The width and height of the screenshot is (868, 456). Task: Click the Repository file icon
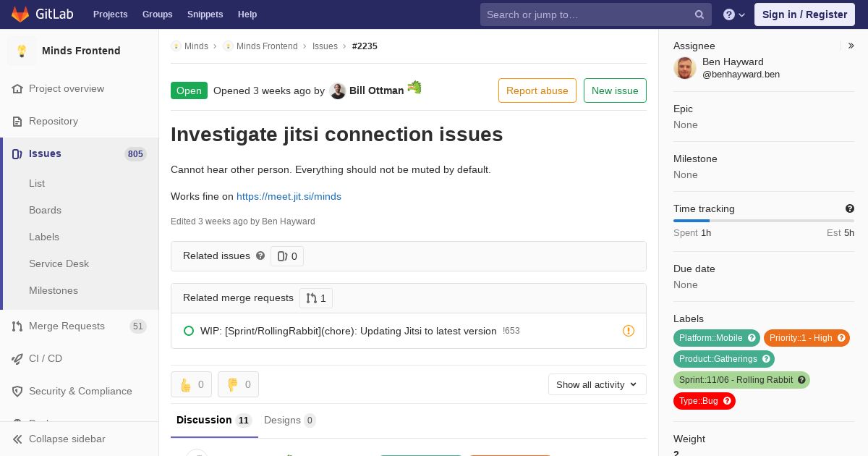(17, 122)
